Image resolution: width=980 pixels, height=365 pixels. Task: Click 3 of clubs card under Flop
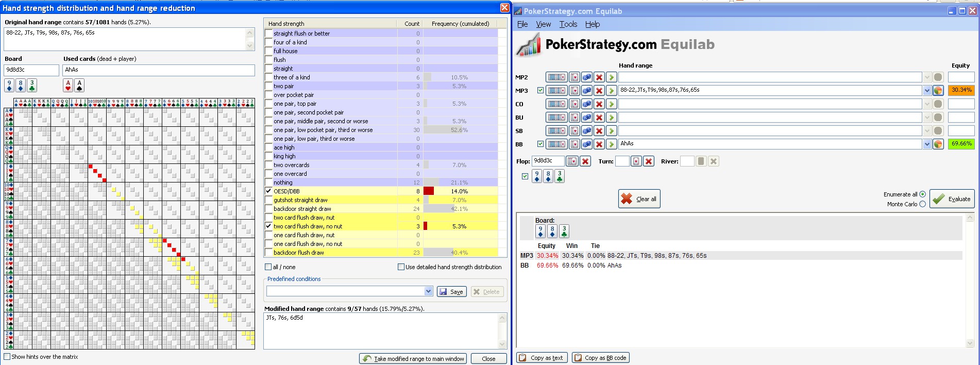560,176
